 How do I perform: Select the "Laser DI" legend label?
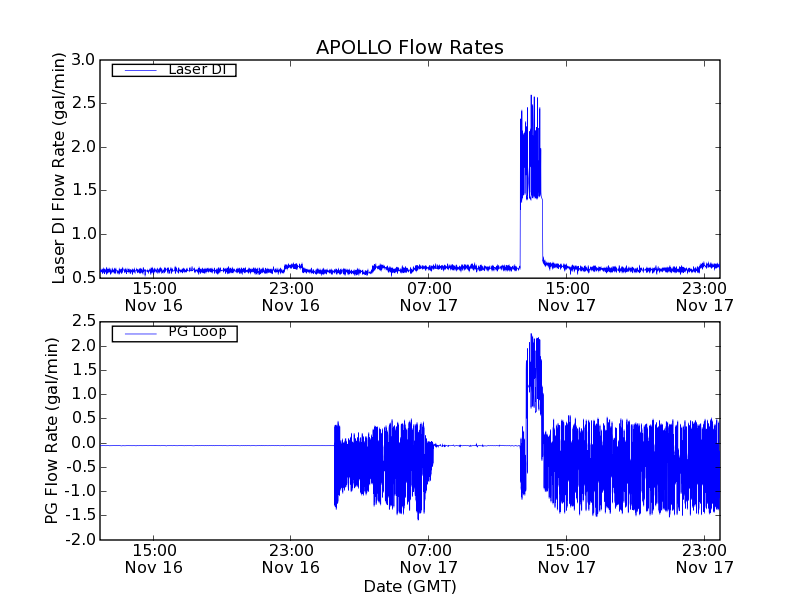197,69
